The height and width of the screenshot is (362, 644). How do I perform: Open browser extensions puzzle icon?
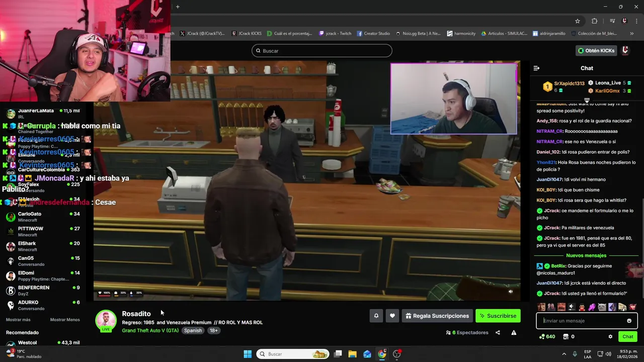click(x=595, y=21)
